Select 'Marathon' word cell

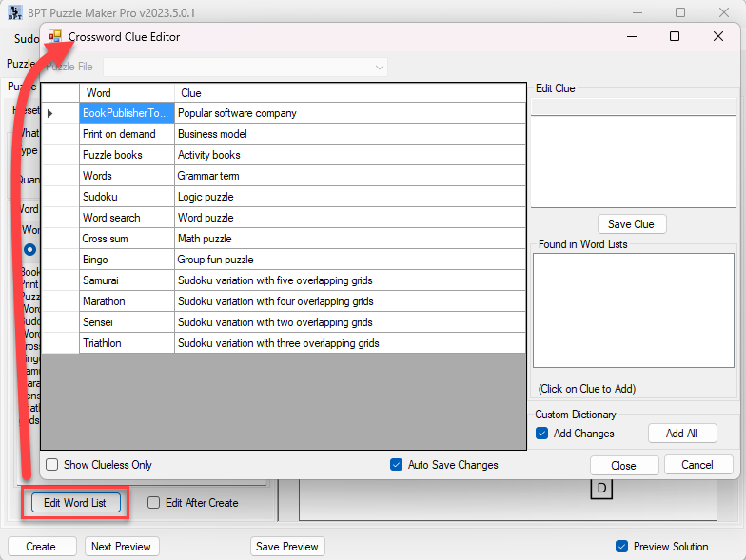tap(128, 301)
